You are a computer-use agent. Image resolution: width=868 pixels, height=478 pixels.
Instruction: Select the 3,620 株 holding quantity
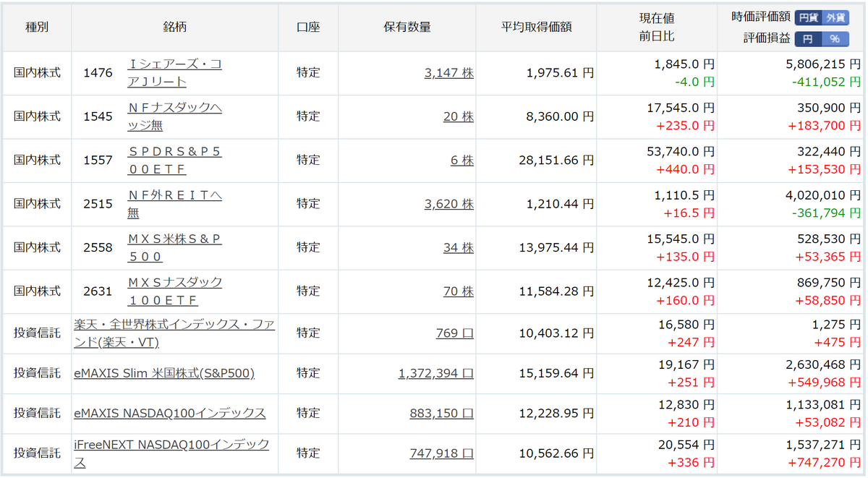449,204
